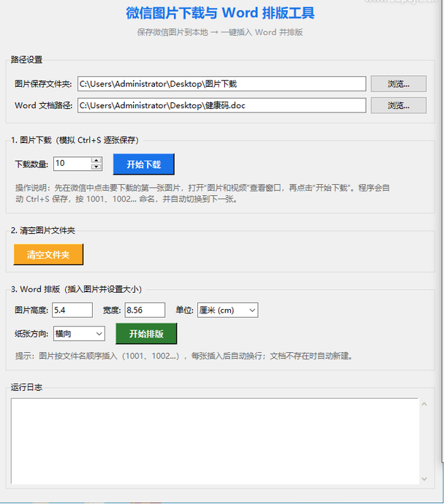Click the green 开始排版 button
Image resolution: width=445 pixels, height=504 pixels.
pyautogui.click(x=146, y=334)
